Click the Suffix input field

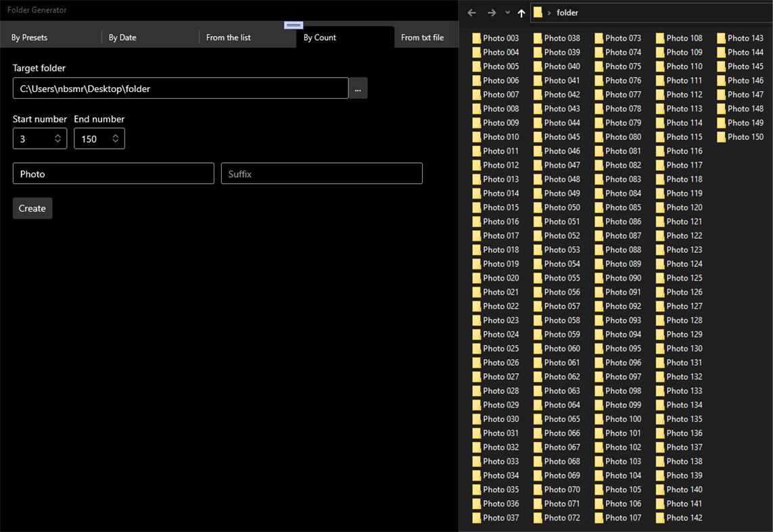click(x=321, y=173)
